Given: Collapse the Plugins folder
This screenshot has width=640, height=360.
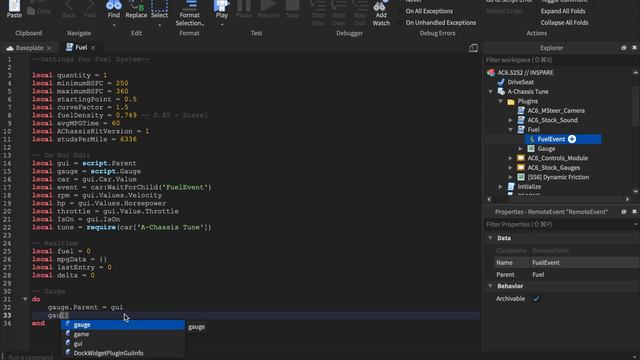Looking at the screenshot, I should click(x=500, y=101).
